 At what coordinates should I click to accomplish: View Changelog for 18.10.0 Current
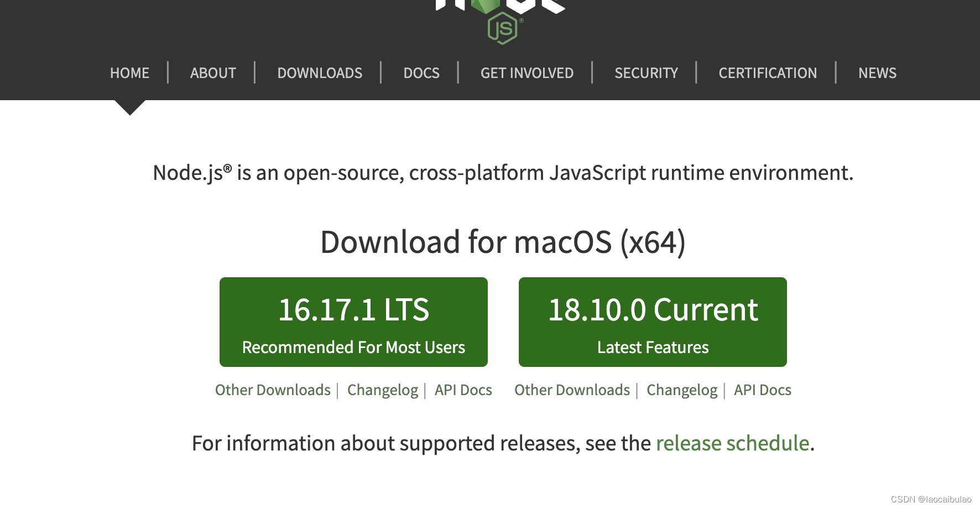coord(682,390)
